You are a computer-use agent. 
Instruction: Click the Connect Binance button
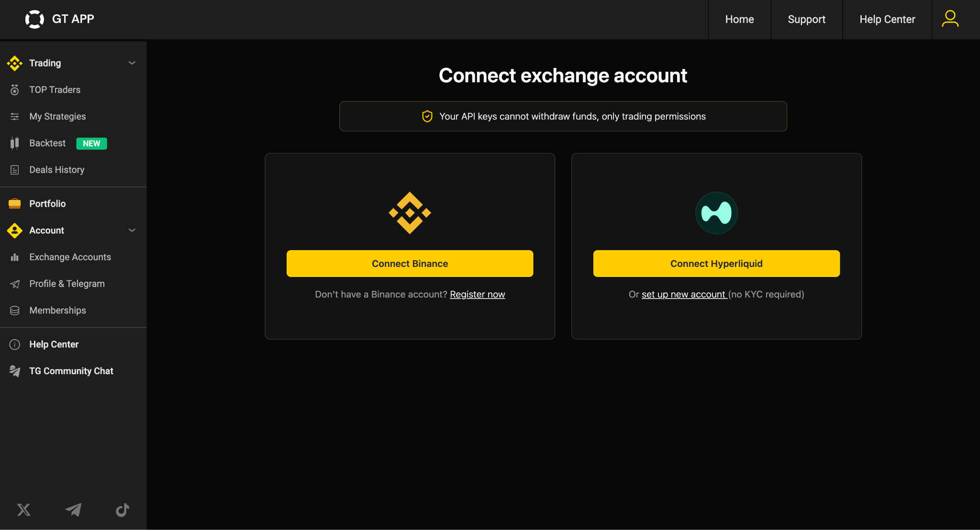[410, 264]
